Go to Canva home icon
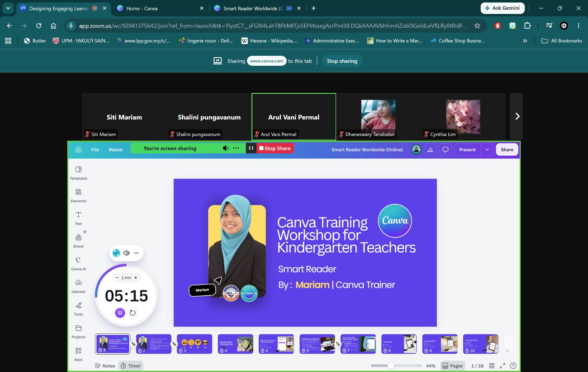The height and width of the screenshot is (372, 588). click(x=78, y=149)
